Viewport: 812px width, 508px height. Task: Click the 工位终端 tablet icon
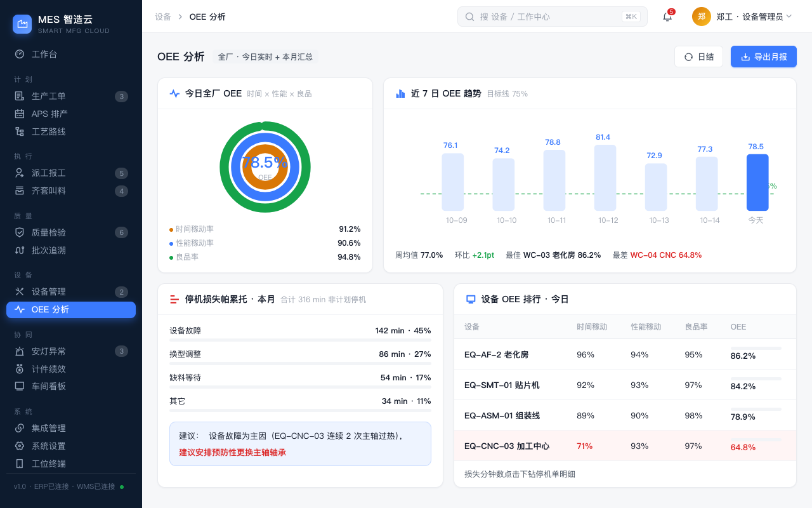[20, 464]
